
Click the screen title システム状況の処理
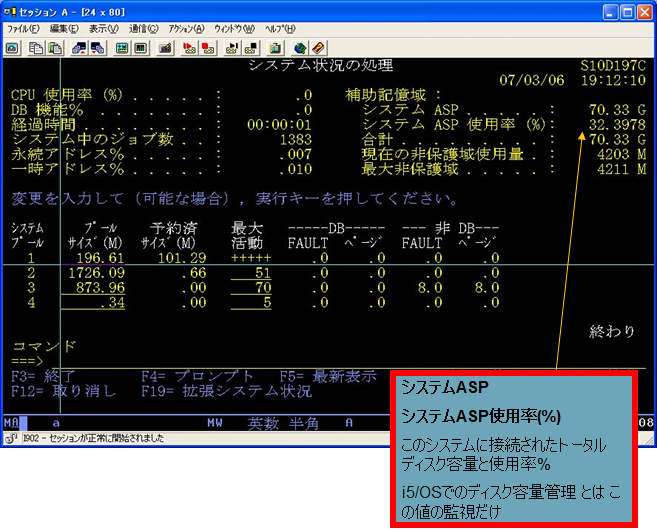pyautogui.click(x=321, y=65)
